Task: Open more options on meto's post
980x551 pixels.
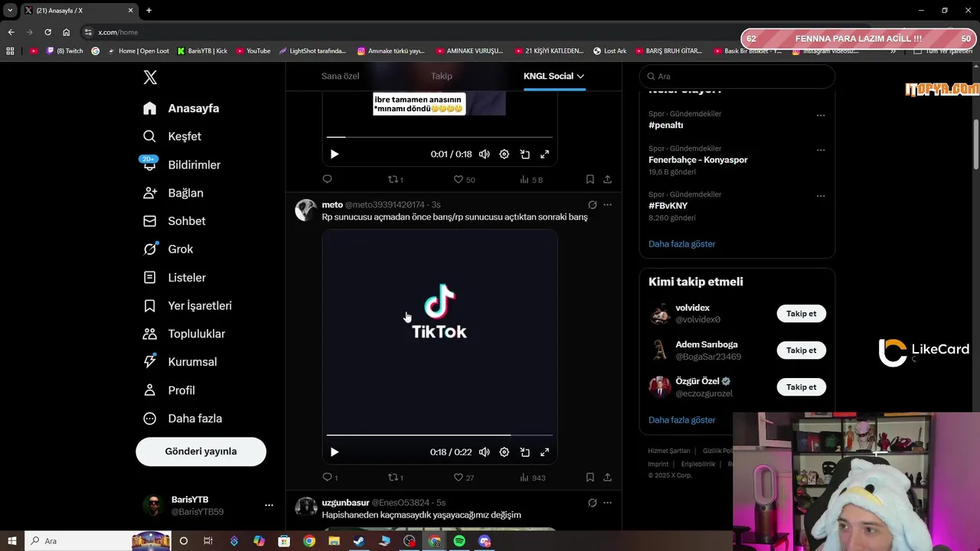Action: point(607,204)
